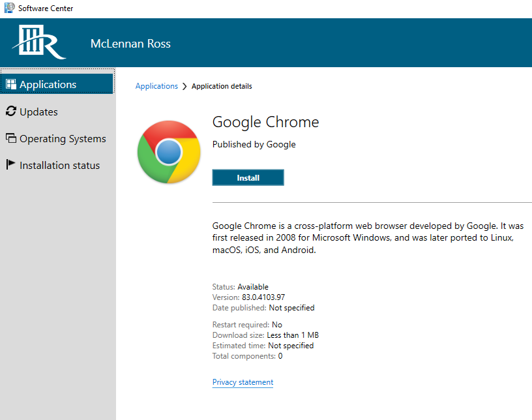Click the Google Chrome logo image
532x420 pixels.
169,152
